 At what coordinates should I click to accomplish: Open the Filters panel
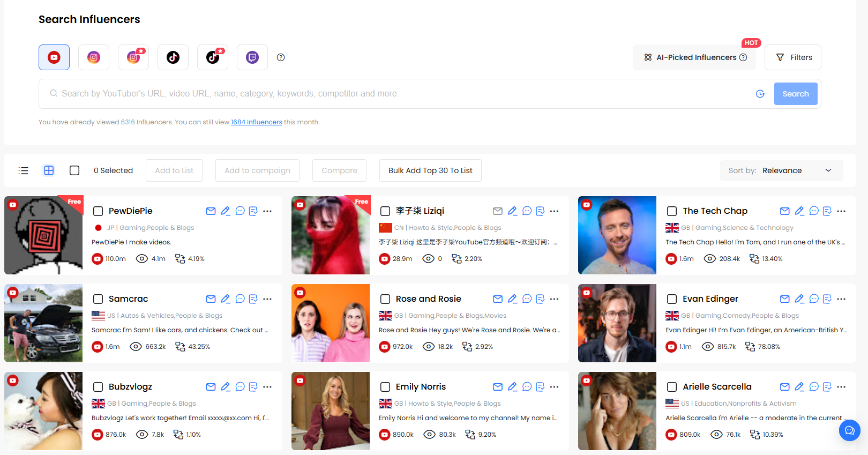(x=793, y=57)
